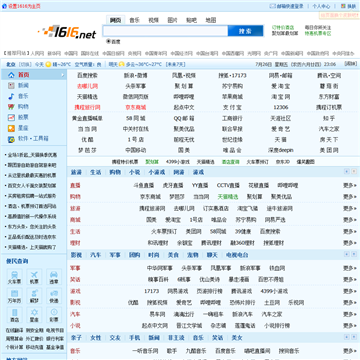The image size is (360, 360).
Task: Open 股票 stocks chart sidebar icon
Action: tap(12, 118)
